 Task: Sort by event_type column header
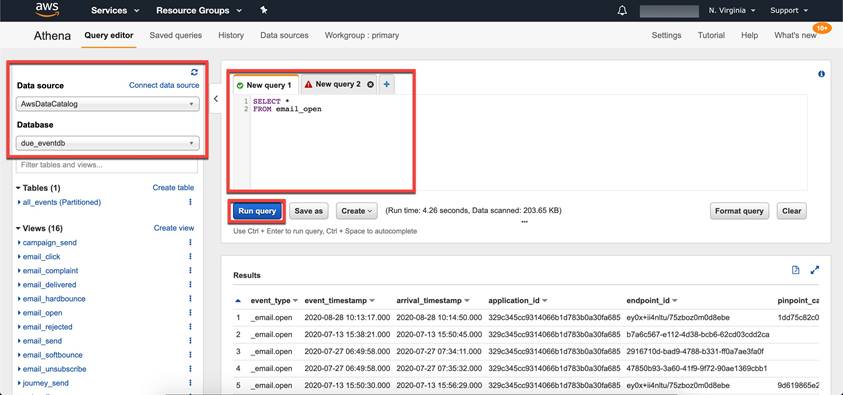tap(274, 300)
